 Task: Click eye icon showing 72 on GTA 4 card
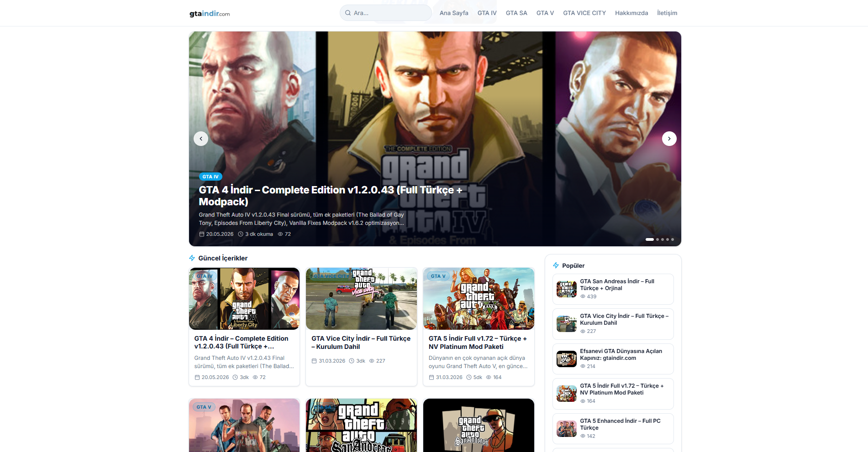pos(255,377)
